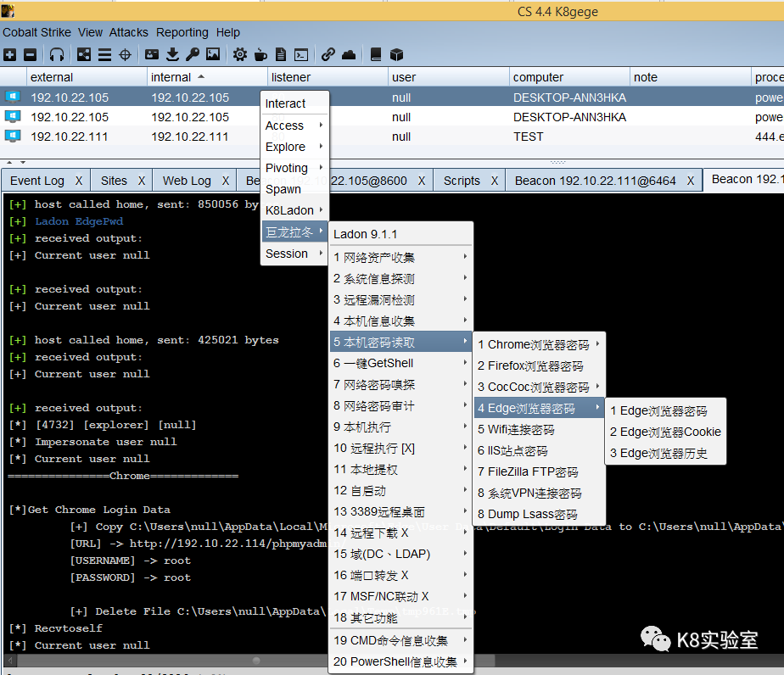Image resolution: width=784 pixels, height=675 pixels.
Task: Choose Interact from the context menu
Action: 294,103
